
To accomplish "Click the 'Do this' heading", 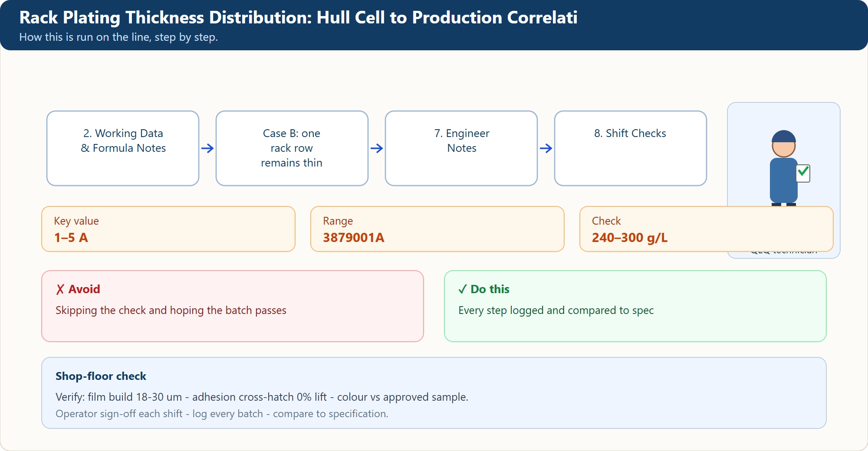I will click(484, 289).
